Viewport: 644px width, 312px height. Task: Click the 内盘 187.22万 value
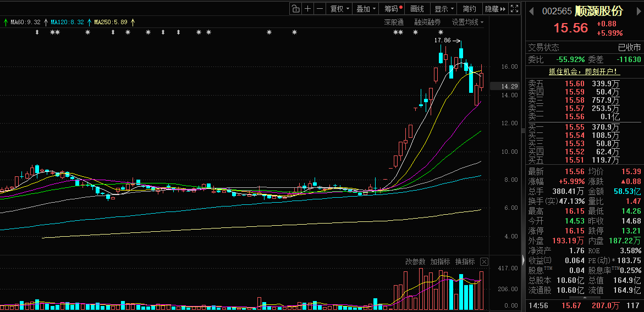click(x=625, y=241)
